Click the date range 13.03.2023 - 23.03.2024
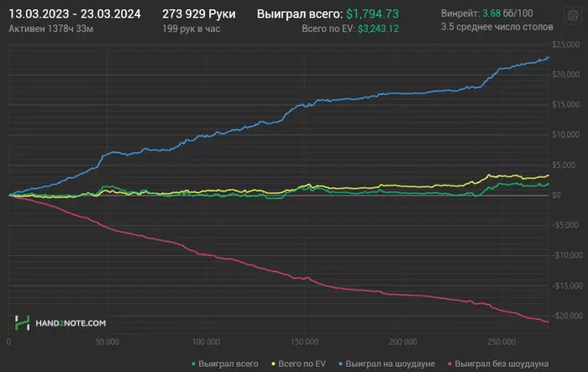 [x=75, y=14]
